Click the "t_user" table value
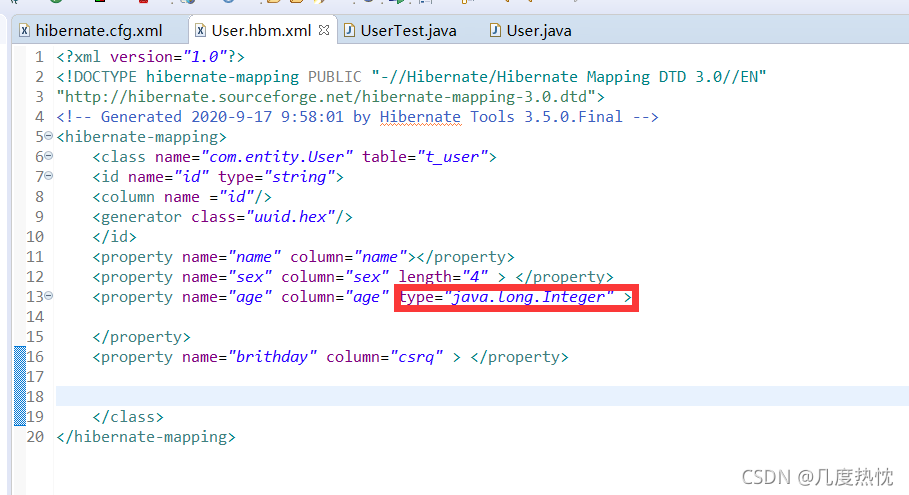Viewport: 909px width, 495px height. (453, 156)
